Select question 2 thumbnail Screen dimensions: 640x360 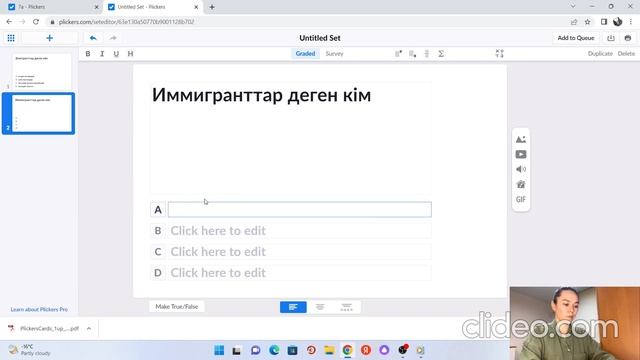tap(42, 113)
